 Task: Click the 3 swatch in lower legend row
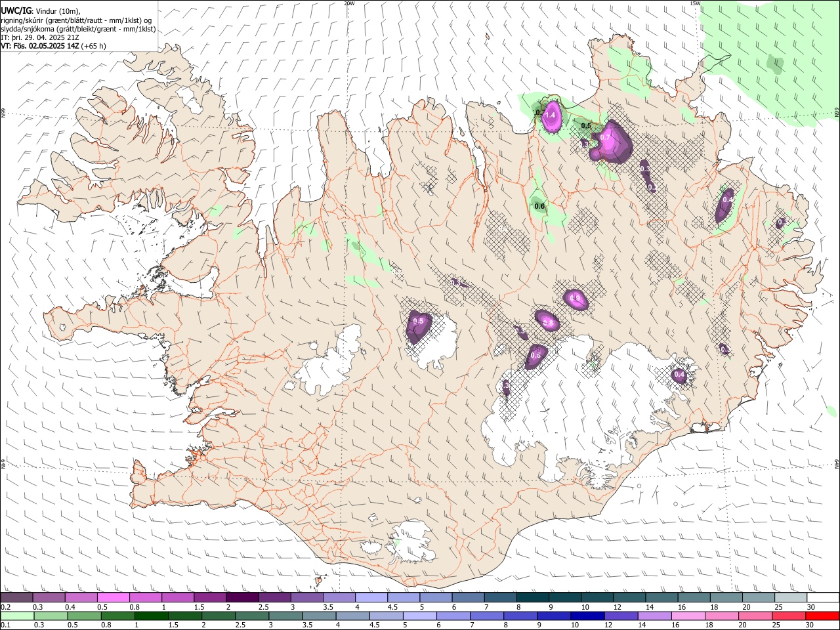click(x=285, y=616)
